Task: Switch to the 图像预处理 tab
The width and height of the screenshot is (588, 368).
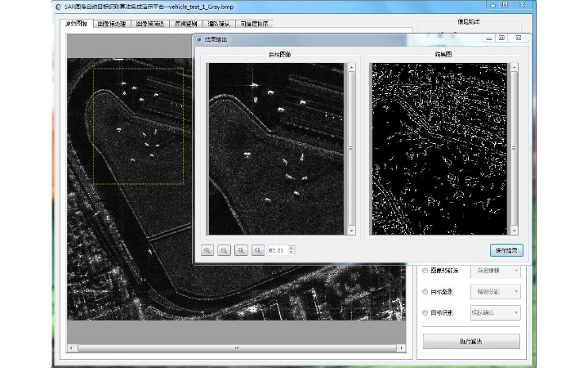Action: (x=112, y=24)
